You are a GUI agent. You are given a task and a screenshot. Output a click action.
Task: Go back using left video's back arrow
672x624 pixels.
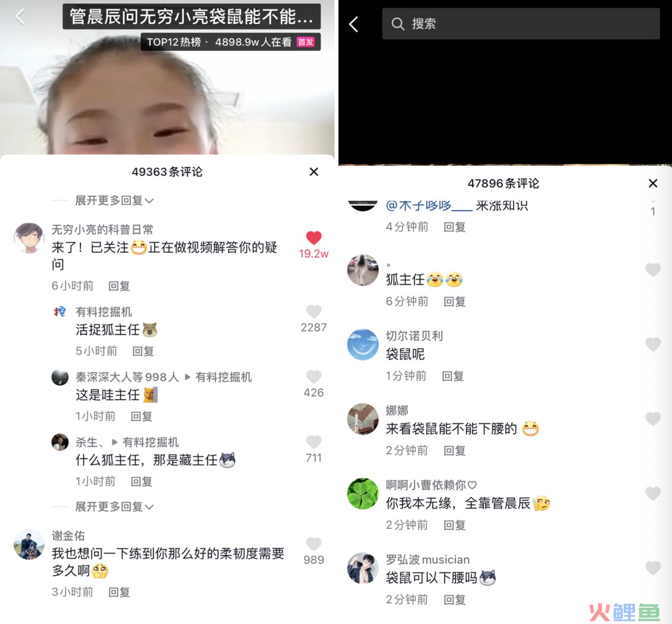tap(20, 17)
